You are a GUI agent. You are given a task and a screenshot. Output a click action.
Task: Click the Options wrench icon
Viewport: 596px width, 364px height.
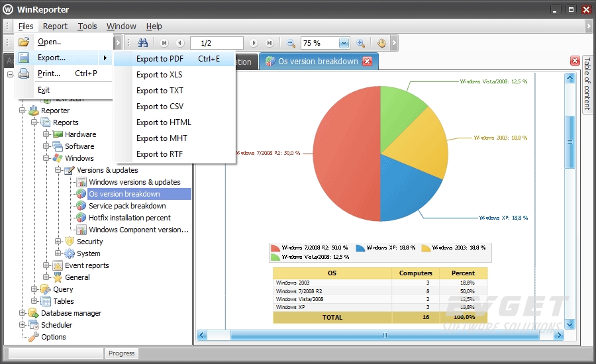[x=34, y=337]
